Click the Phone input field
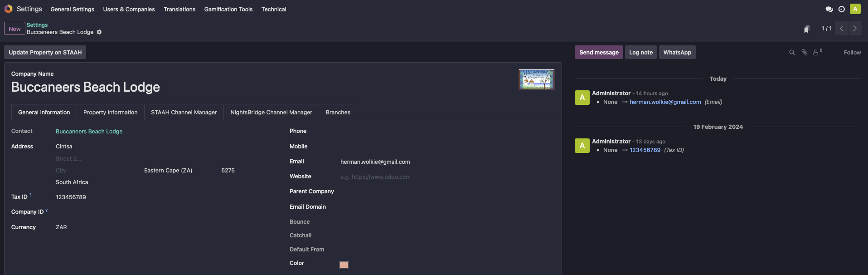The image size is (868, 275). tap(447, 131)
